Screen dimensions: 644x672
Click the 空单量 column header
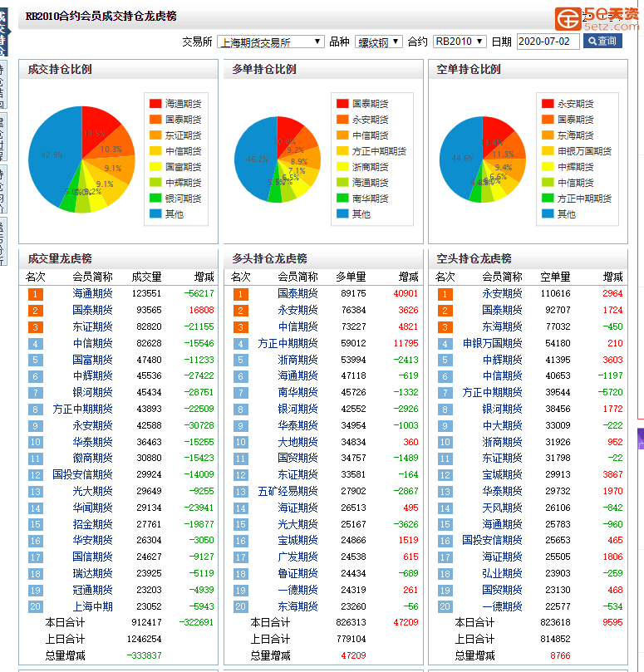click(555, 277)
